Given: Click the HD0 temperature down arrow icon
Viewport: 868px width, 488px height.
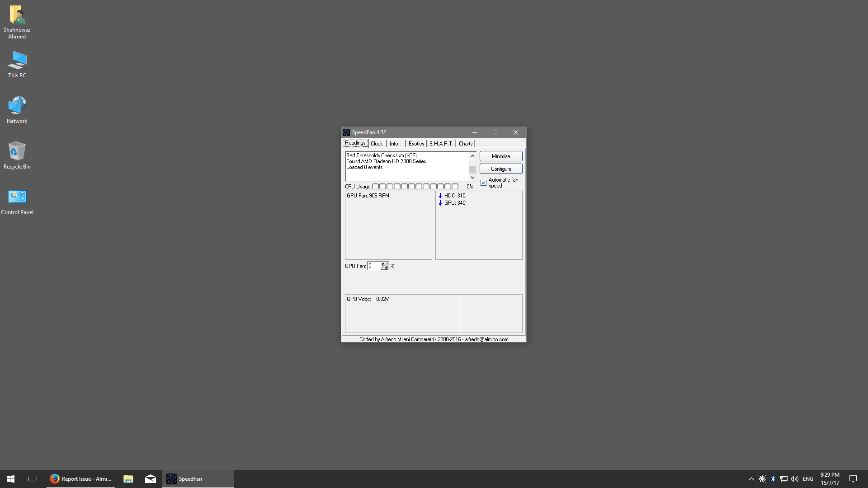Looking at the screenshot, I should pyautogui.click(x=440, y=196).
